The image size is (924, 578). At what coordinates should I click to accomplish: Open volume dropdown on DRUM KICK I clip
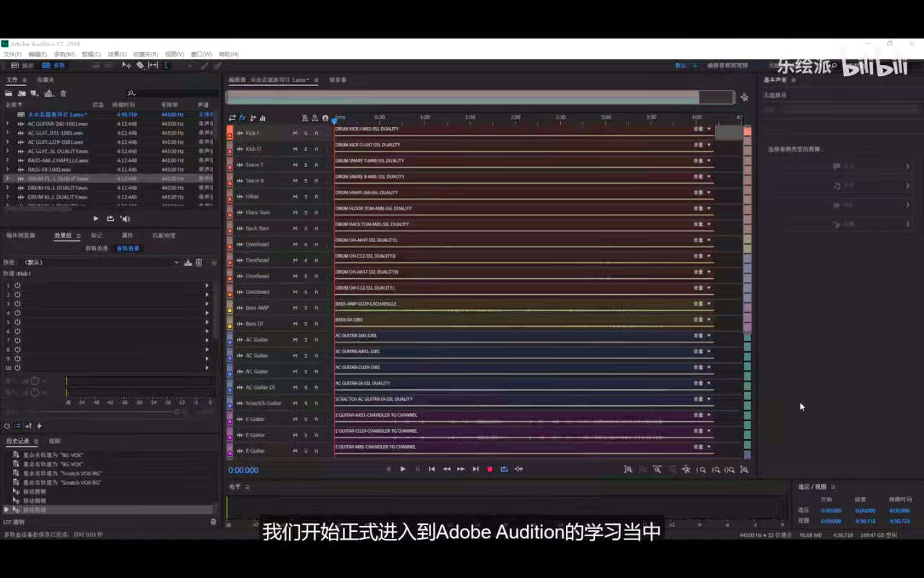click(x=709, y=129)
